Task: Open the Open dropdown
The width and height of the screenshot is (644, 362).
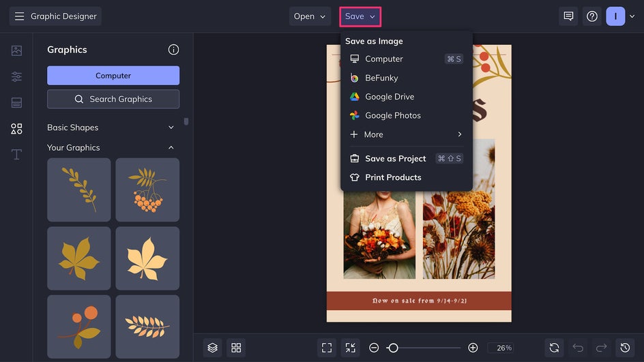Action: (310, 16)
